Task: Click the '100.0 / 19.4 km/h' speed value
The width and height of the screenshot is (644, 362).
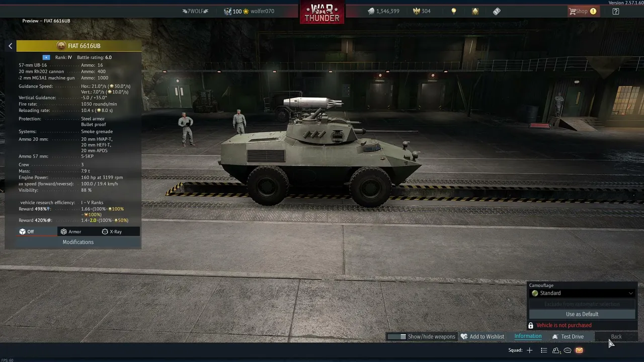Action: [x=100, y=184]
